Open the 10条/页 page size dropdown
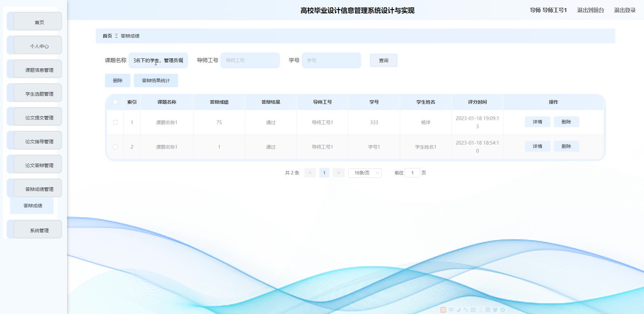This screenshot has height=314, width=644. coord(365,173)
